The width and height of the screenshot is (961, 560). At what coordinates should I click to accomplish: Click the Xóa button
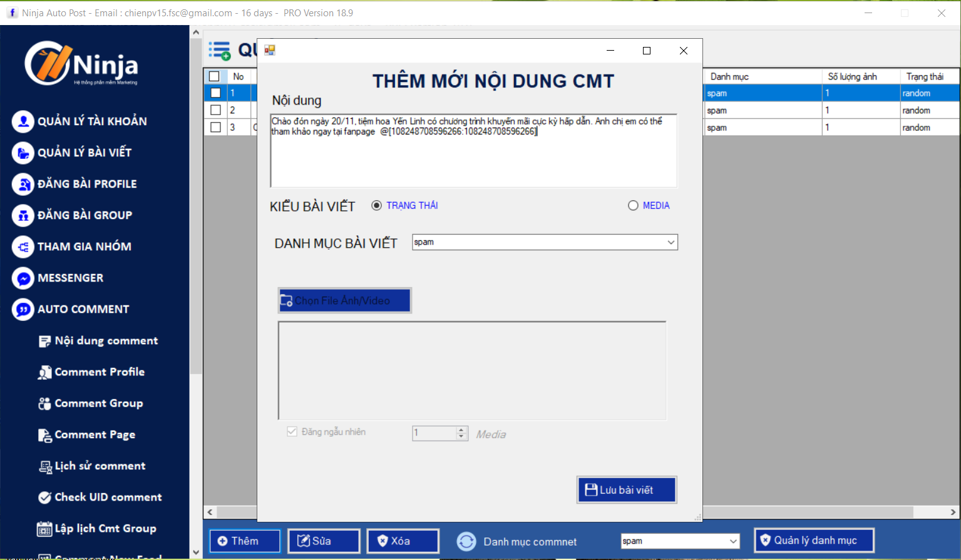tap(403, 541)
